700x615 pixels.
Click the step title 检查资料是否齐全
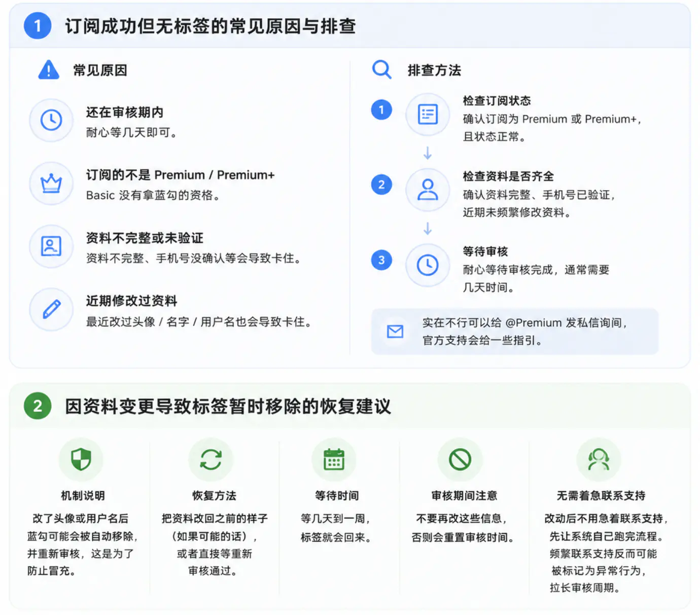pyautogui.click(x=508, y=176)
